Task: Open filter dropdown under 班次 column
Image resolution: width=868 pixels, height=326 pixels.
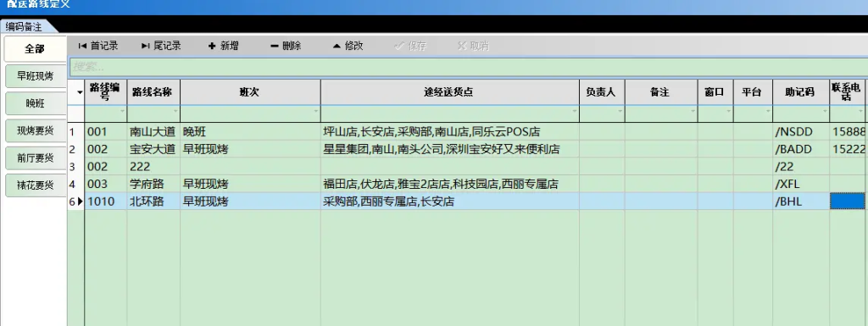Action: [316, 112]
